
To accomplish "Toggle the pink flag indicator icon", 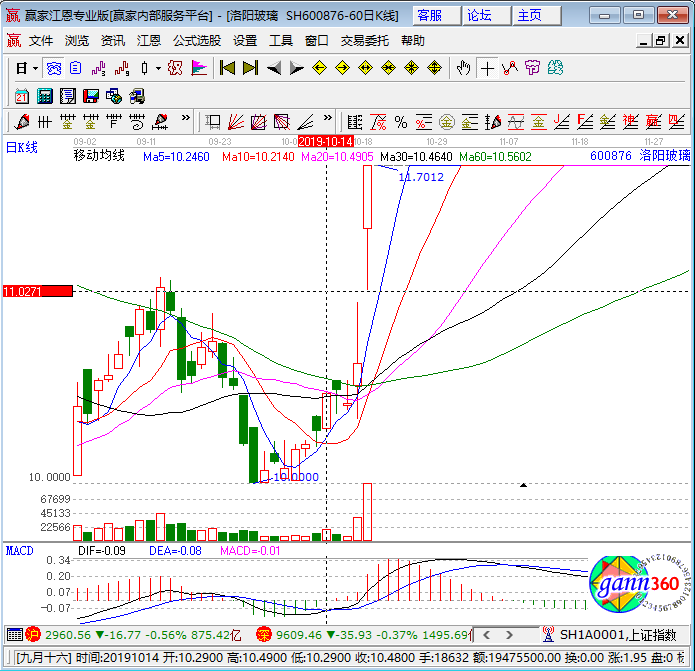I will pyautogui.click(x=199, y=68).
